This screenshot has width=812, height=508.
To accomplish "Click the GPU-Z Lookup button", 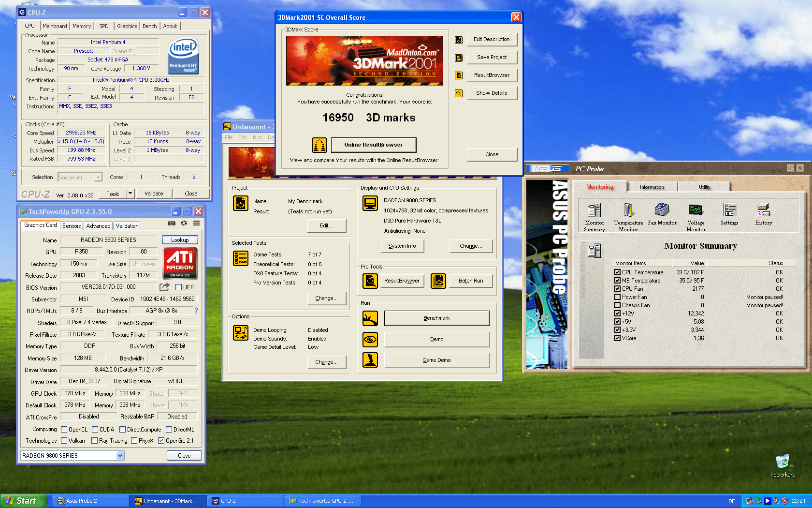I will tap(180, 240).
